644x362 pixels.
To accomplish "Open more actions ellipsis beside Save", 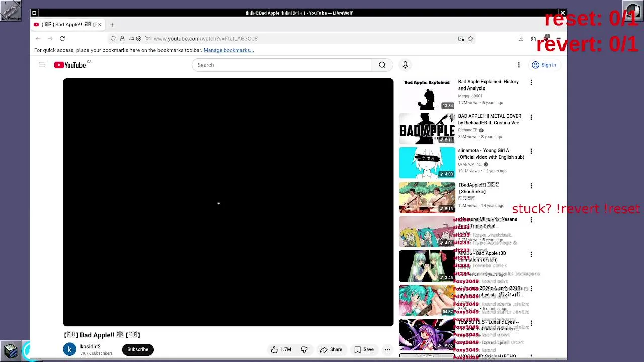I will (387, 349).
